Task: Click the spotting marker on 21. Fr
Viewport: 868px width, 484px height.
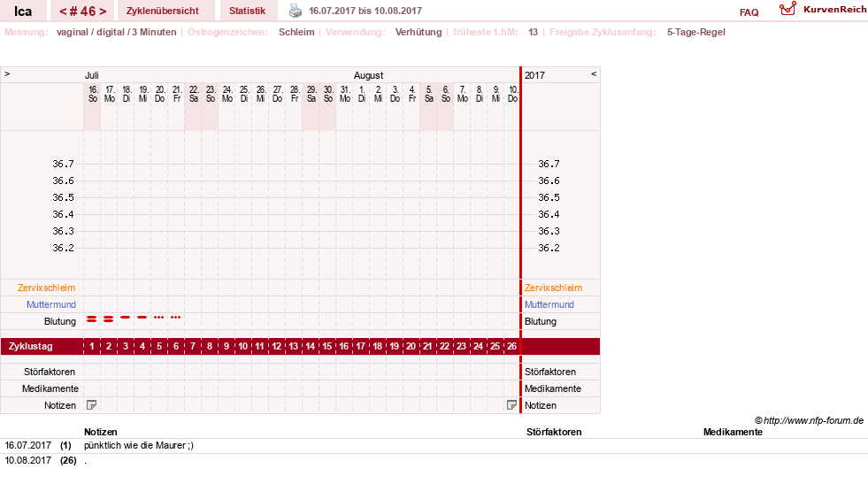Action: click(176, 318)
